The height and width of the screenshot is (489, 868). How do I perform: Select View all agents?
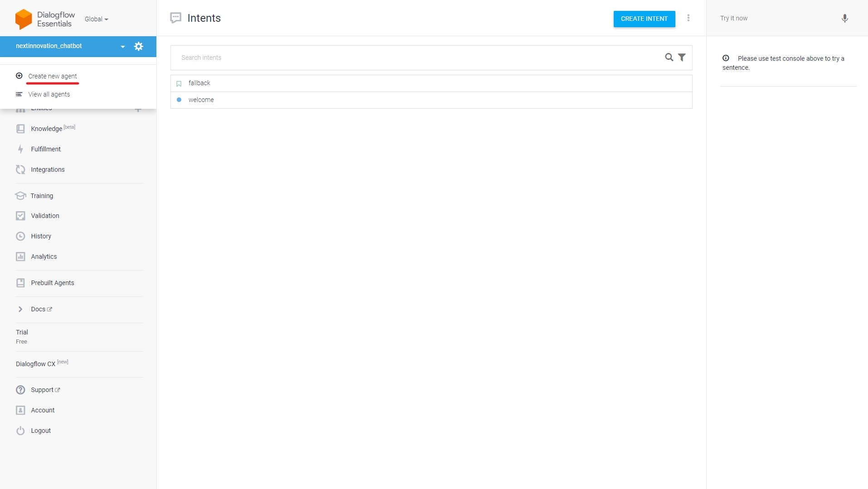point(49,94)
